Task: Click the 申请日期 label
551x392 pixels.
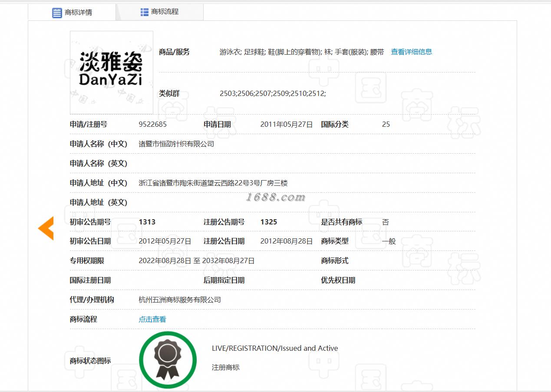Action: (217, 124)
